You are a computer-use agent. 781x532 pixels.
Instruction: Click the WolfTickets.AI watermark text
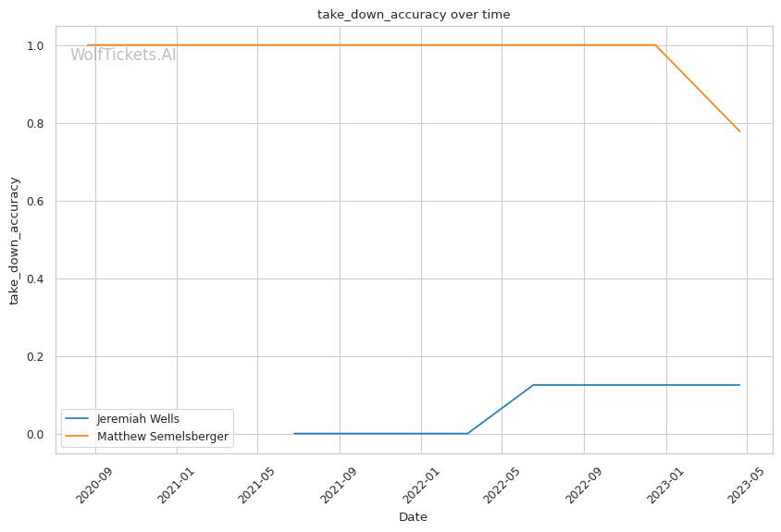123,55
